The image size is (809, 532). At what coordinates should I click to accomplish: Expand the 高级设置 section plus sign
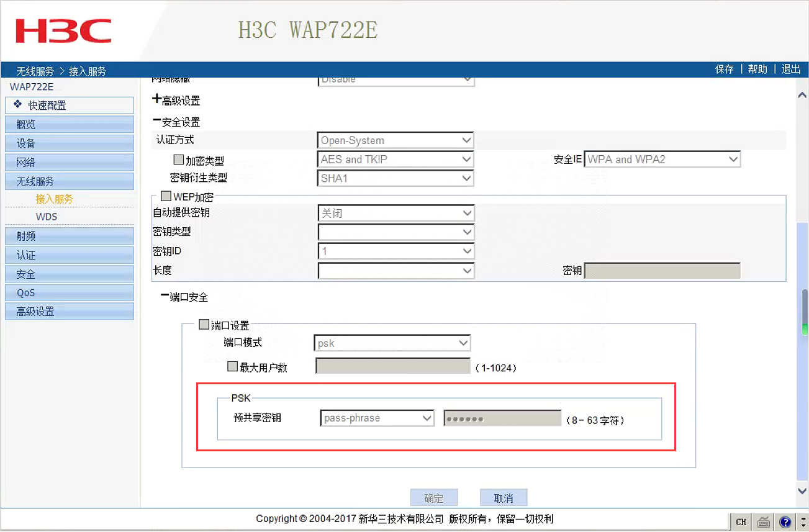coord(156,99)
